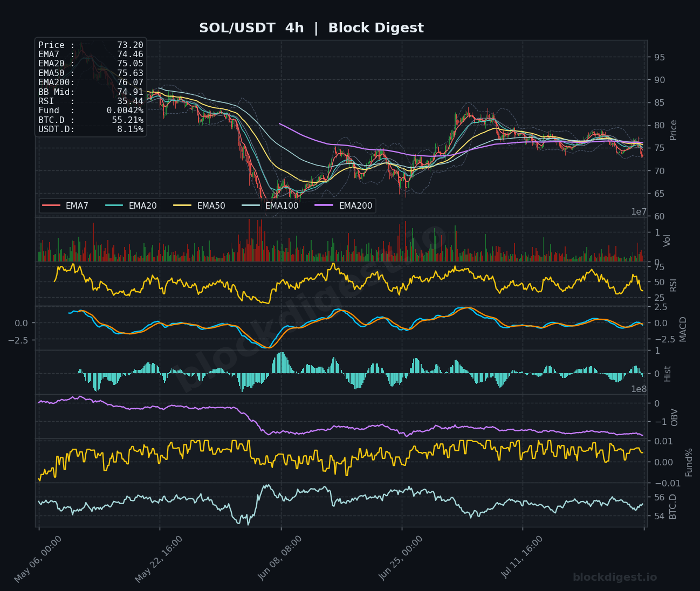Screen dimensions: 700x591
Task: Click the 50 tick on RSI axis
Action: (659, 282)
